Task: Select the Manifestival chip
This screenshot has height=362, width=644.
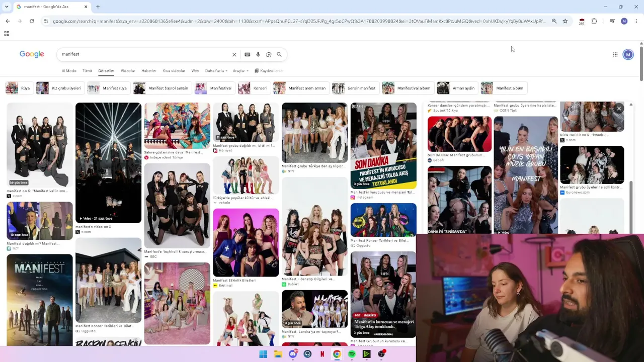Action: [x=214, y=88]
